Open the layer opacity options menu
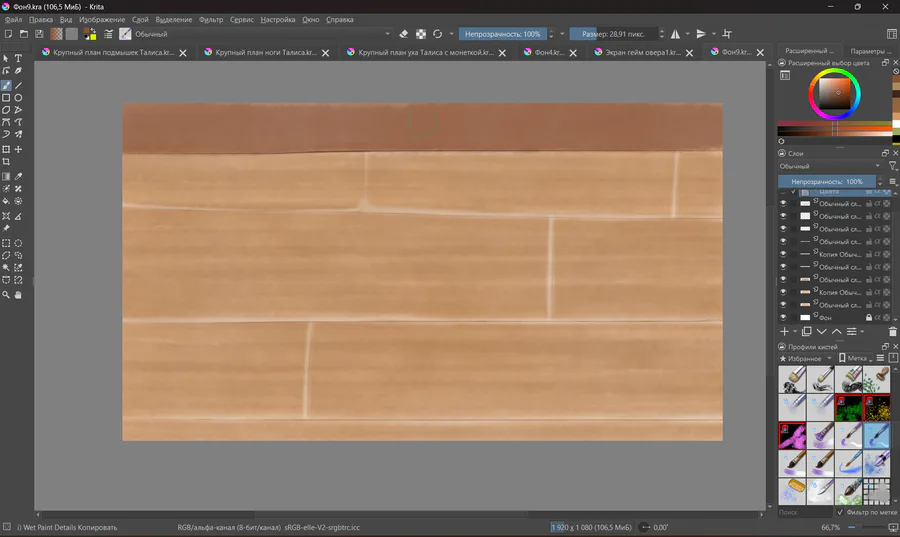The image size is (900, 537). [893, 181]
